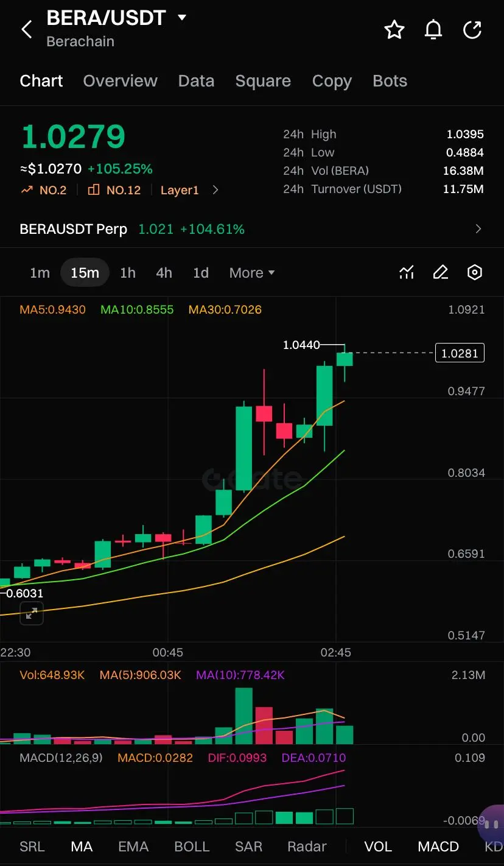Tap the 0.6031 low price marker
Screen dimensions: 504x866
coord(25,593)
